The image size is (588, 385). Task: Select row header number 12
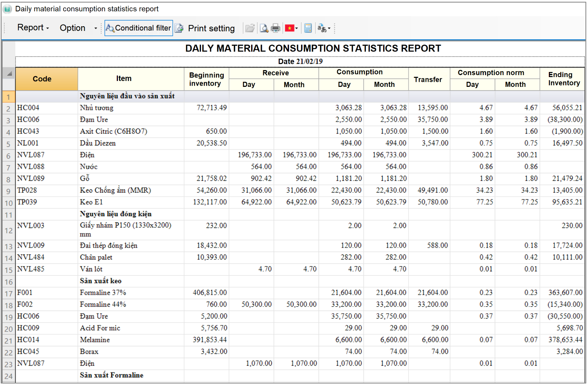(x=9, y=230)
